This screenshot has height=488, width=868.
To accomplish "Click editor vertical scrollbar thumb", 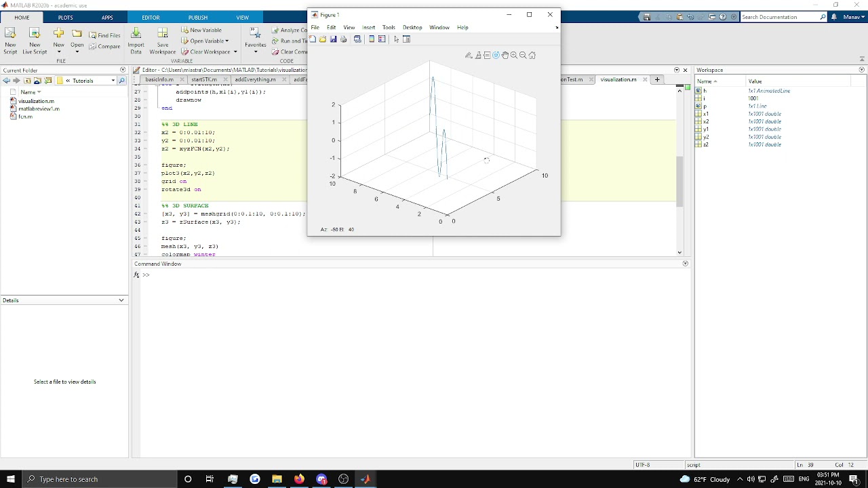I will 679,181.
